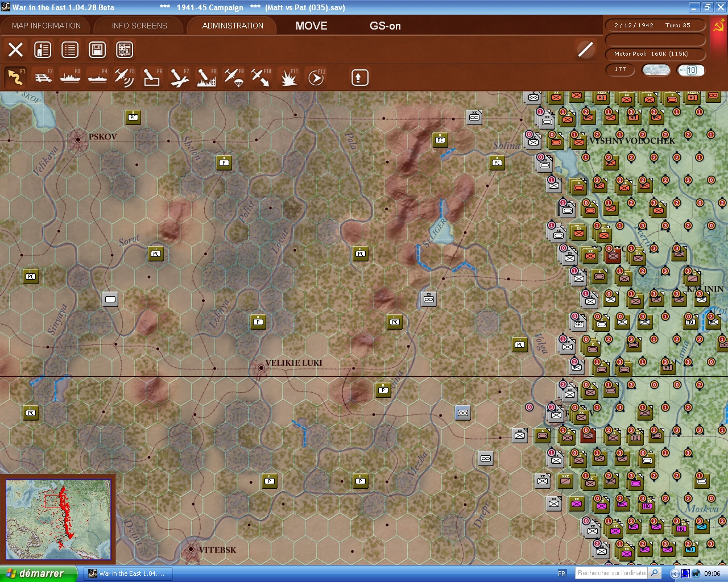Open the commander report icon with portrait
This screenshot has width=728, height=582.
pyautogui.click(x=43, y=50)
